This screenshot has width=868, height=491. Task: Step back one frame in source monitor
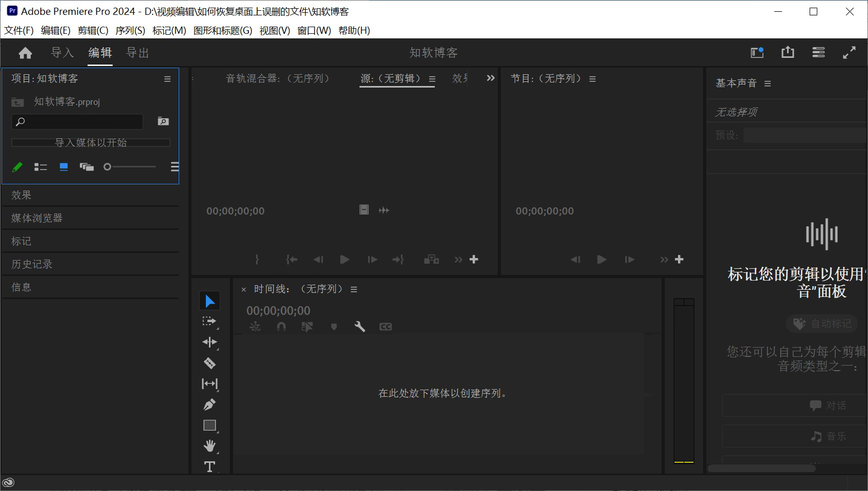pos(319,260)
